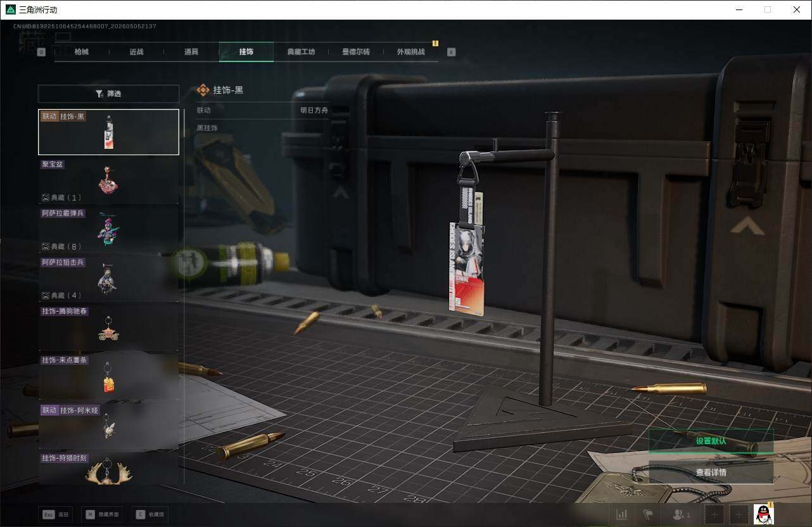The image size is (812, 527).
Task: Click the 联动 tag on 挂饰-黑
Action: coord(49,117)
